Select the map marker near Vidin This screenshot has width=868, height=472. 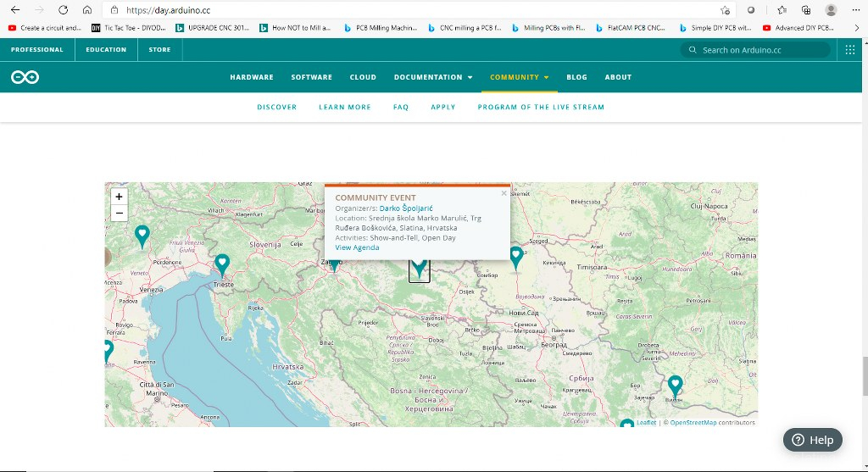(x=675, y=386)
